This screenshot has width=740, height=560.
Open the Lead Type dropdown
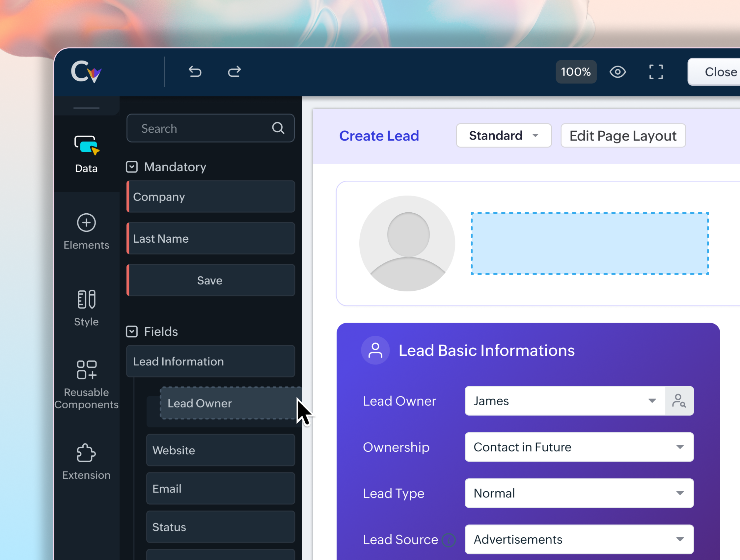coord(579,493)
